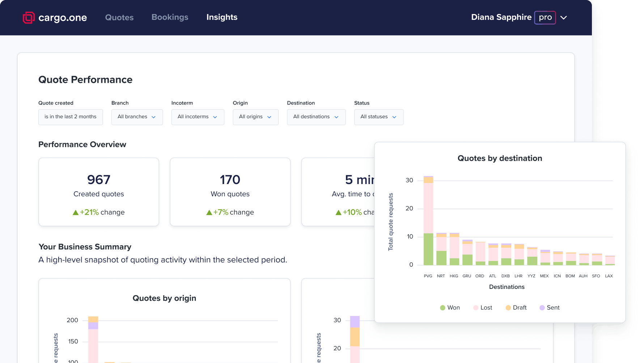644x363 pixels.
Task: Click the purple Sent legend dot
Action: tap(541, 308)
